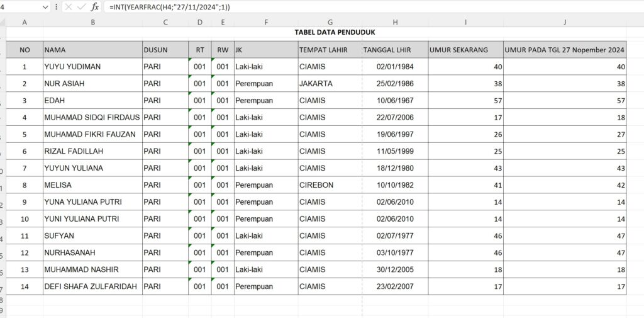The width and height of the screenshot is (644, 318).
Task: Select column C header
Action: 165,23
